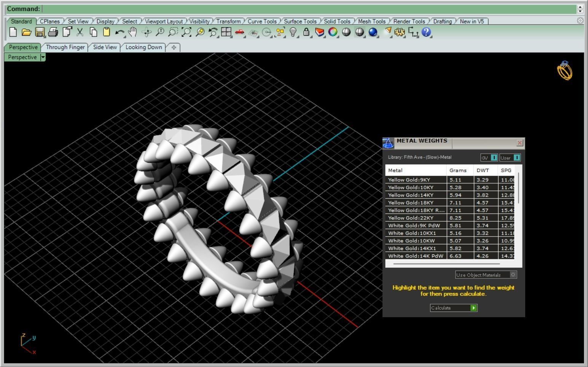Open Help with the question mark icon
Screen dimensions: 588x367
[426, 32]
